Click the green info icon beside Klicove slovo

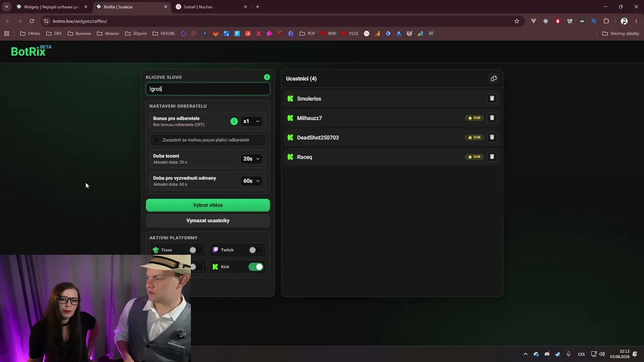[267, 77]
